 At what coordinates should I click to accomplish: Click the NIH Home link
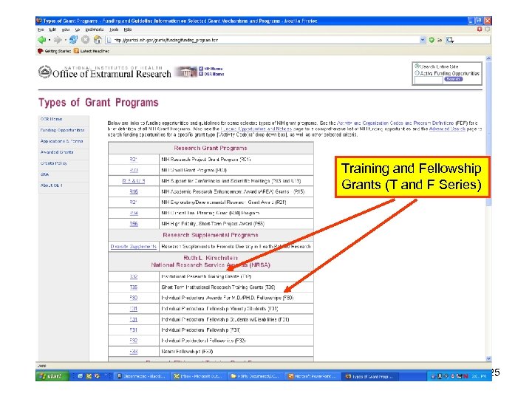click(x=214, y=69)
